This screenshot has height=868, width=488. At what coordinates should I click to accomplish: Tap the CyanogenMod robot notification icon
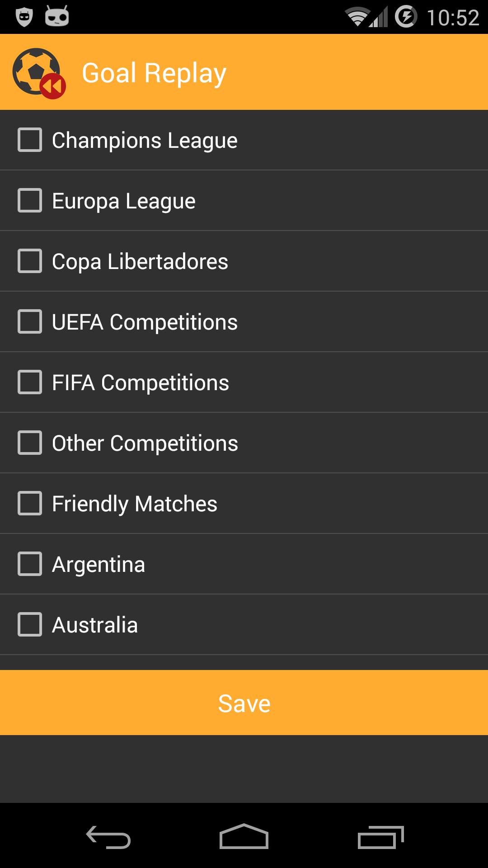point(57,17)
